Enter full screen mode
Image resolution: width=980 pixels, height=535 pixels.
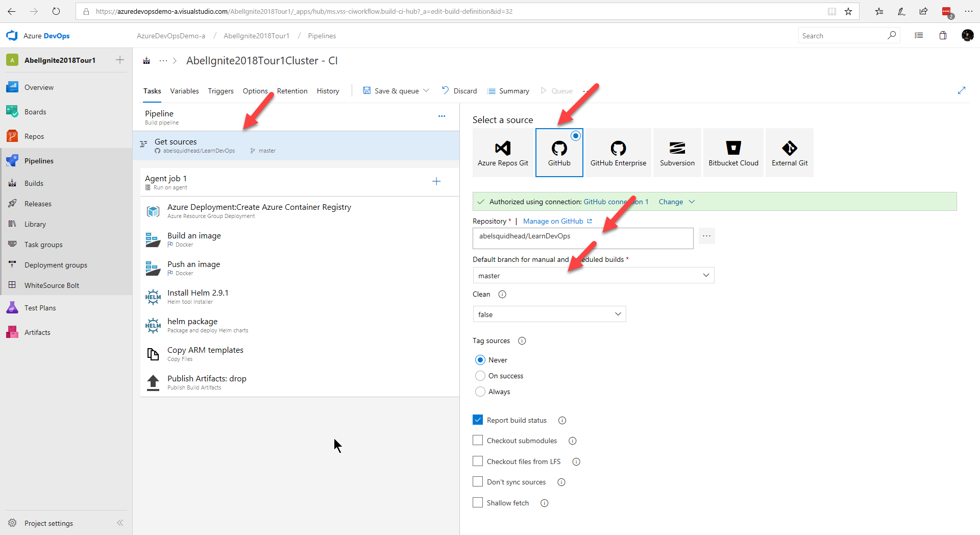tap(962, 90)
